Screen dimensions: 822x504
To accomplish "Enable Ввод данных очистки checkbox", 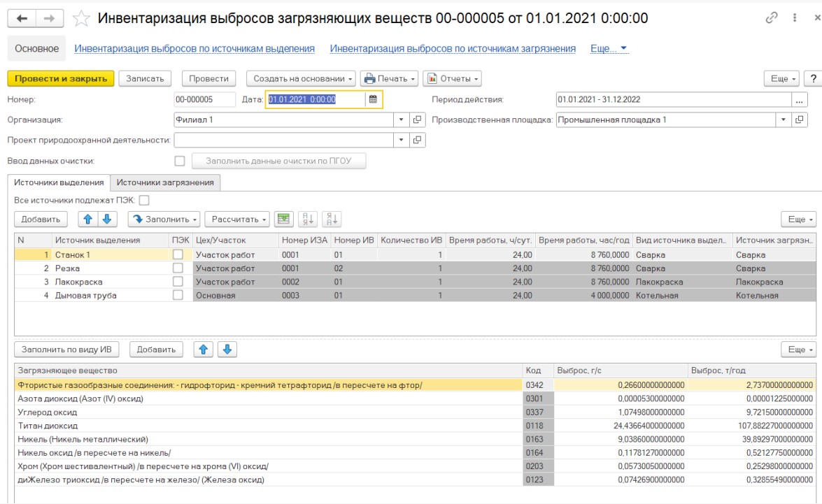I will [180, 161].
